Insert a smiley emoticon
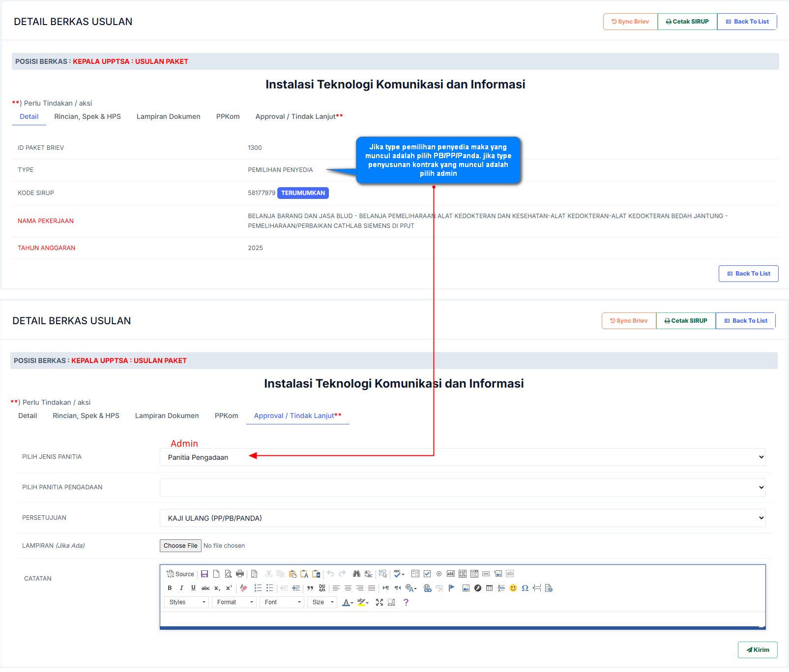Image resolution: width=789 pixels, height=672 pixels. click(513, 588)
